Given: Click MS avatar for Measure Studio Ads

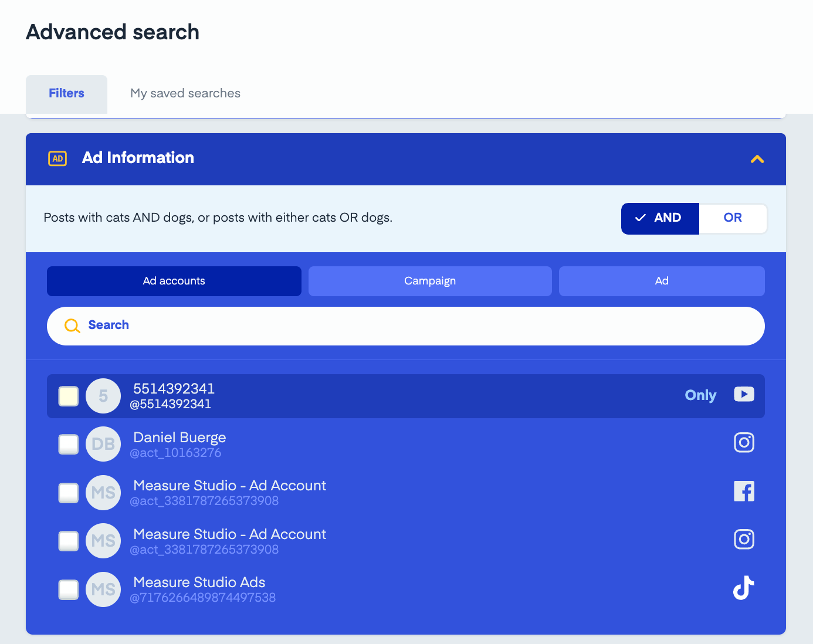Looking at the screenshot, I should [103, 589].
